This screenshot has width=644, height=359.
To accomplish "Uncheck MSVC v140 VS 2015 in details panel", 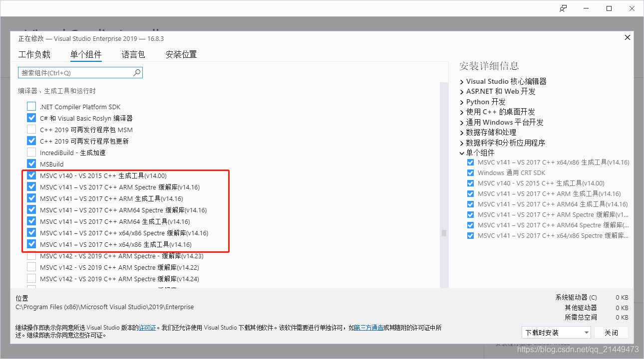I will [470, 183].
